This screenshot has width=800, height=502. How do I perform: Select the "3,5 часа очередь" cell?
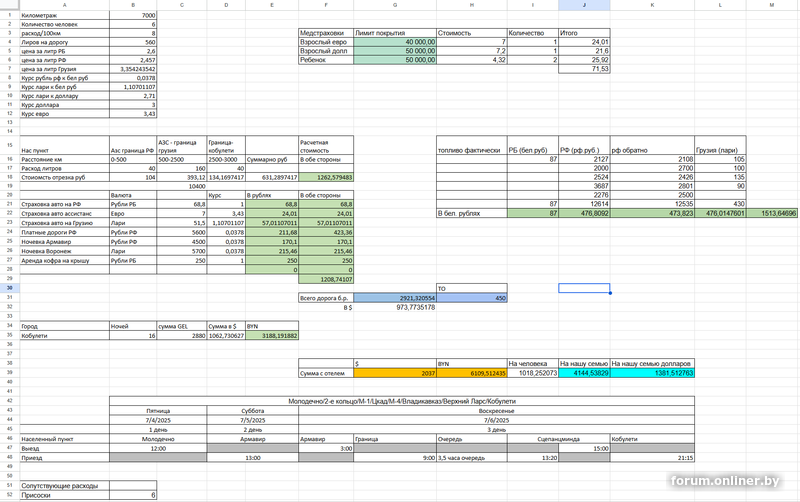(x=472, y=458)
